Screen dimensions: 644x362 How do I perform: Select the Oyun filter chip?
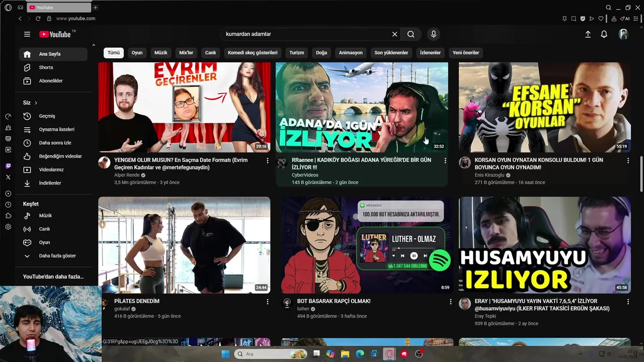(137, 53)
